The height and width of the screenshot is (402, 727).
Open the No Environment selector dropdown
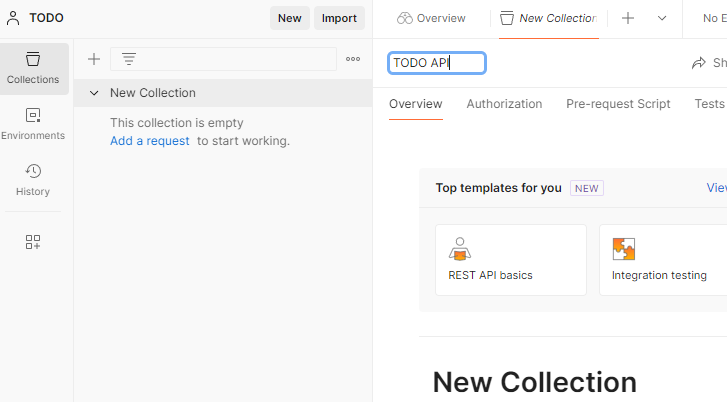pos(714,18)
